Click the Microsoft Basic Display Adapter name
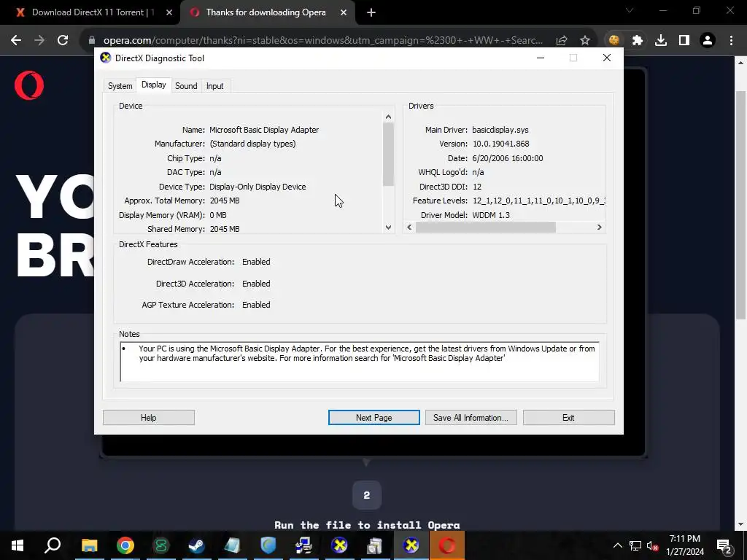 coord(264,130)
